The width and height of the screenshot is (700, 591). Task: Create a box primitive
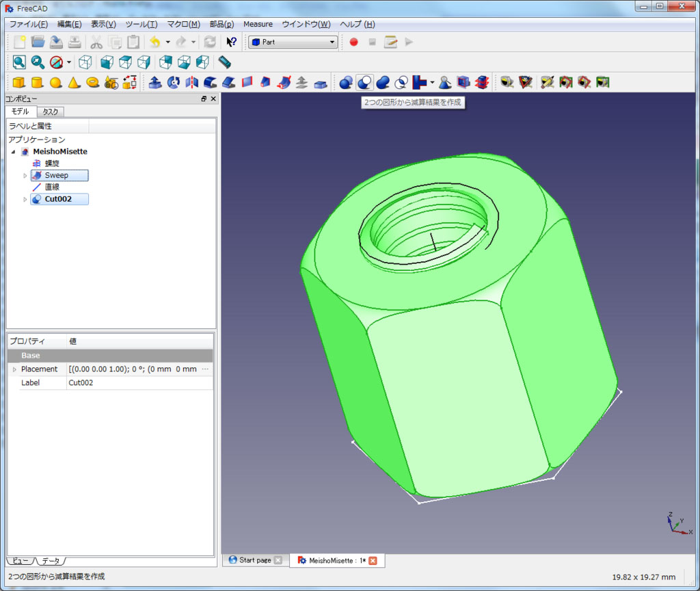pos(18,82)
